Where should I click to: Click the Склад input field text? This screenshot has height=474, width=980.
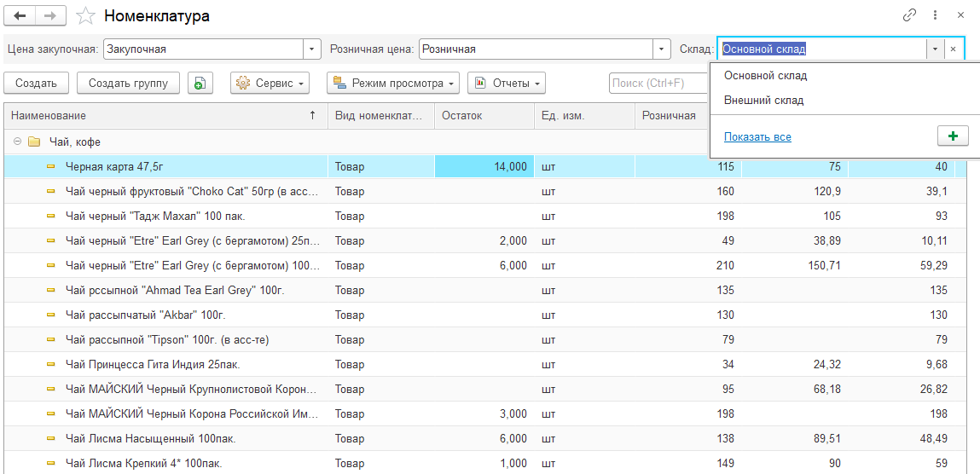pos(763,49)
